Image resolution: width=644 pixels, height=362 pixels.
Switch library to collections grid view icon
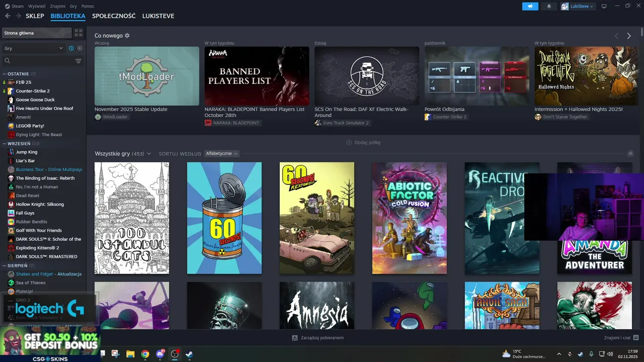(78, 33)
